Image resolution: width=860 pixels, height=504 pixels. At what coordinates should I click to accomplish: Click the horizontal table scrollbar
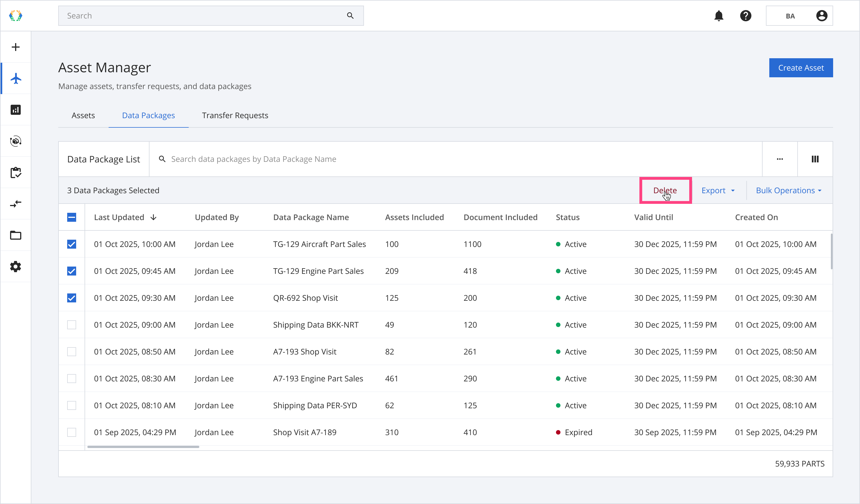point(143,447)
